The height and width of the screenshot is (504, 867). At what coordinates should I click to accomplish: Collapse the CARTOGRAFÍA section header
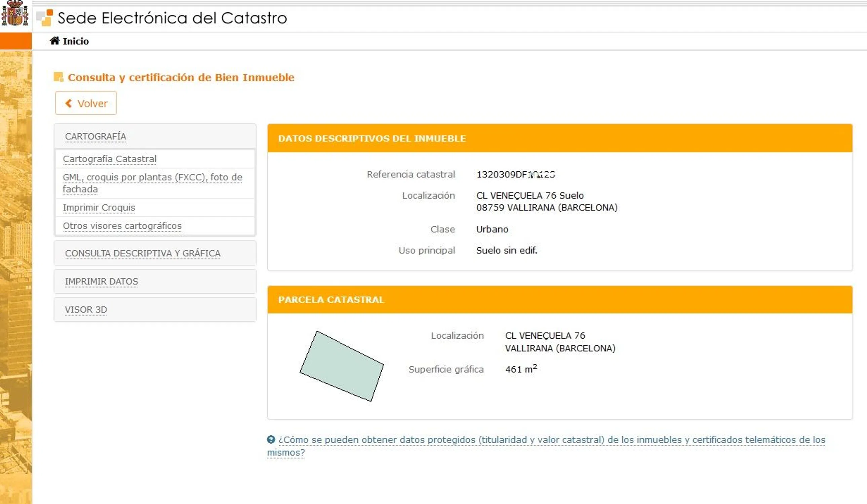coord(95,136)
